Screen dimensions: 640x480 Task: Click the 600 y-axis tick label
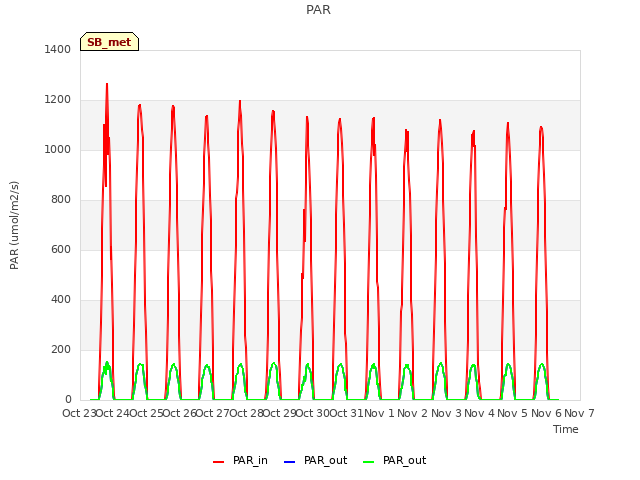[61, 249]
